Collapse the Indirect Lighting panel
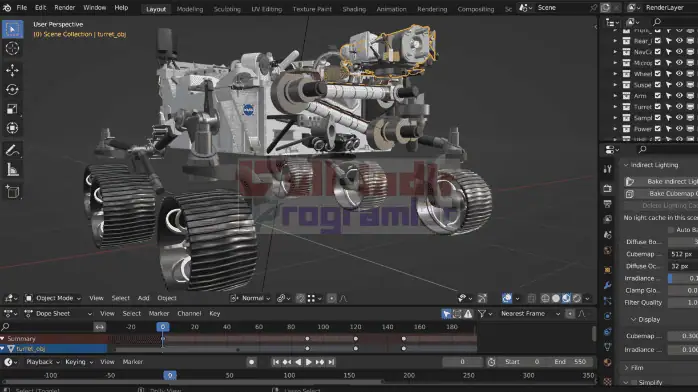Image resolution: width=698 pixels, height=392 pixels. tap(626, 165)
